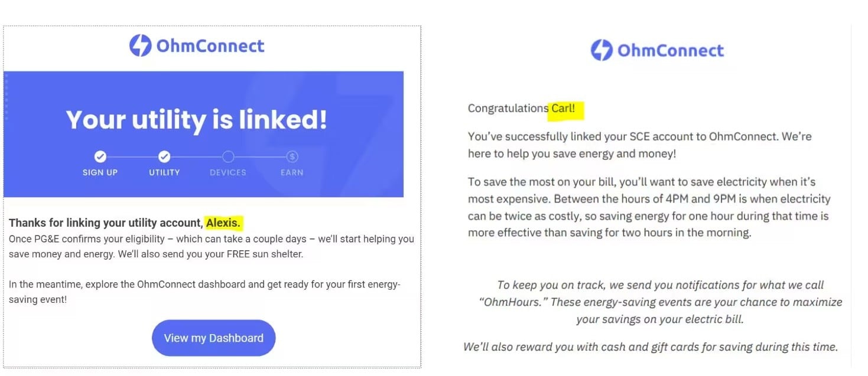Image resolution: width=868 pixels, height=376 pixels.
Task: Click the "Thanks for linking your utility account" text
Action: [106, 223]
